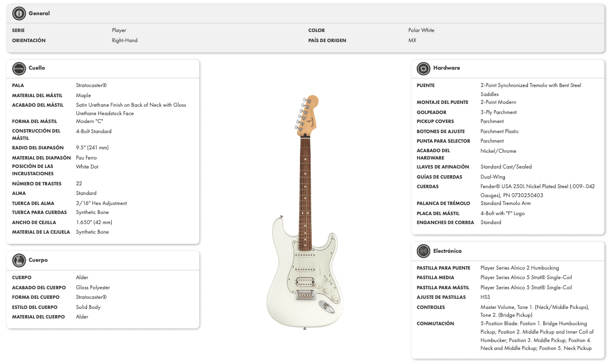Select the Cuello section heading
This screenshot has width=610, height=364.
[37, 67]
